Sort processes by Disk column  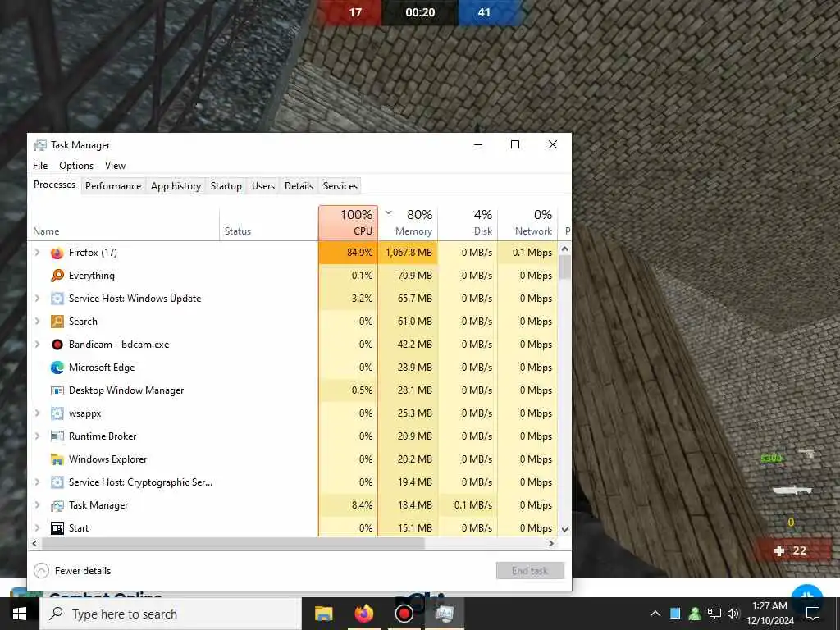[x=468, y=222]
